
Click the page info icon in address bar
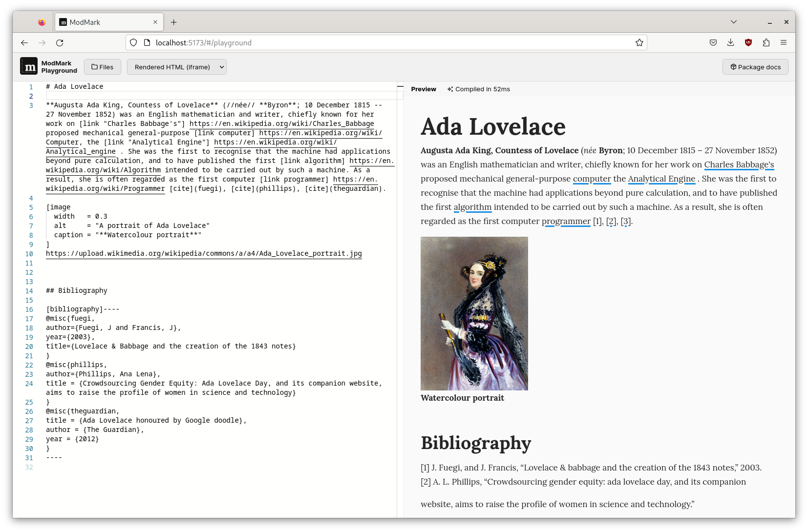tap(147, 43)
